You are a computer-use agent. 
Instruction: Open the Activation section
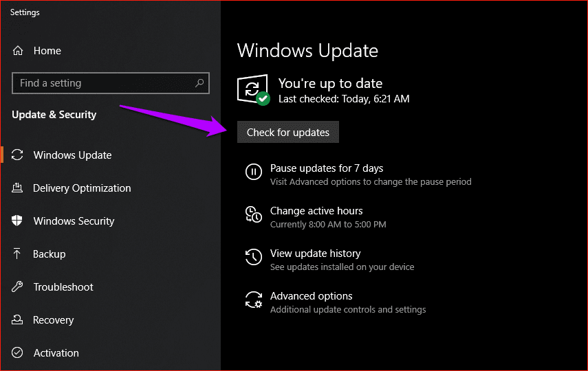[x=56, y=353]
